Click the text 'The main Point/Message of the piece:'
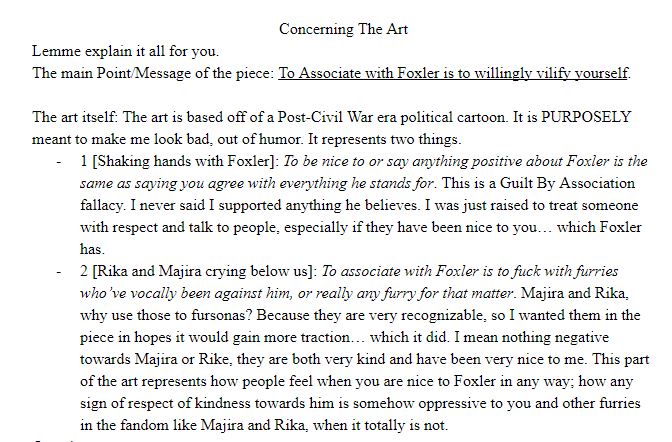Viewport: 672px width, 442px height. tap(153, 73)
